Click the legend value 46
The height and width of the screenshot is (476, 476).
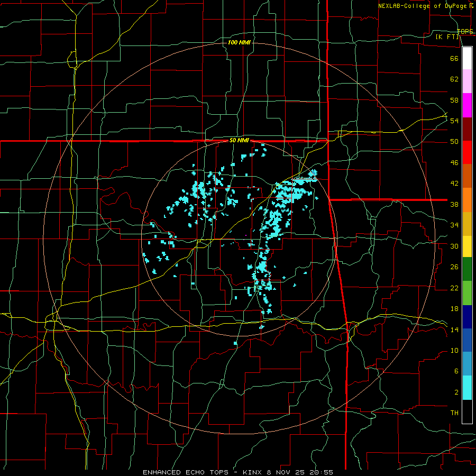click(454, 163)
